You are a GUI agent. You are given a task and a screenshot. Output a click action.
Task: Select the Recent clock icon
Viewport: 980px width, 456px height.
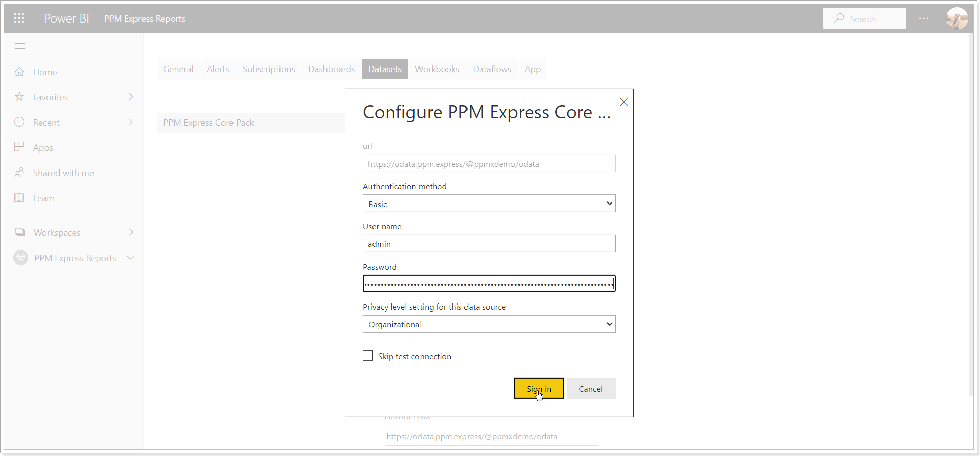click(x=19, y=122)
